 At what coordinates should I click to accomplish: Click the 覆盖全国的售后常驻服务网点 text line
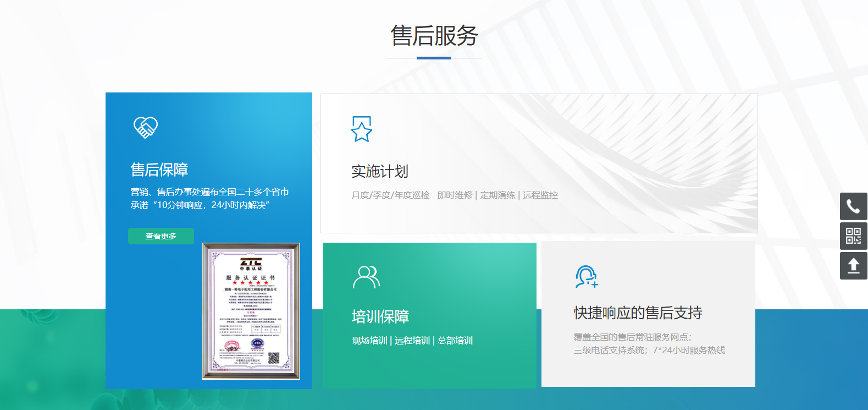pyautogui.click(x=632, y=337)
